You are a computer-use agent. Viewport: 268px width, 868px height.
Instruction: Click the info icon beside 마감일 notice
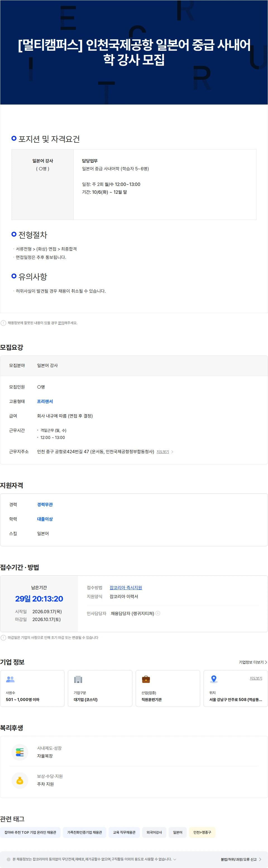click(x=3, y=637)
